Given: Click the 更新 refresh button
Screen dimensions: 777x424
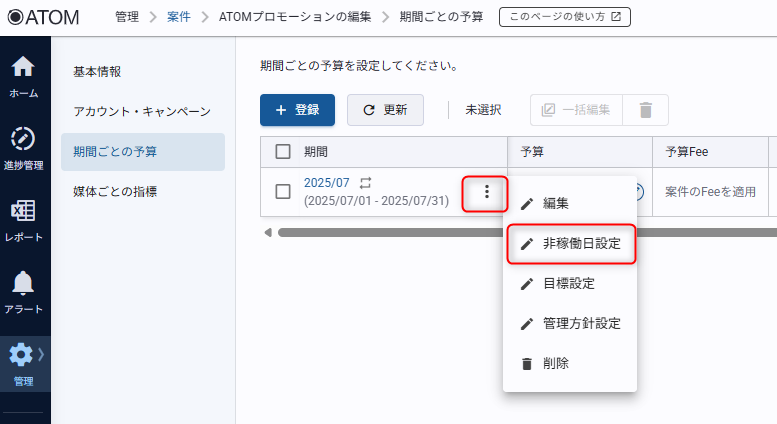Looking at the screenshot, I should tap(385, 110).
